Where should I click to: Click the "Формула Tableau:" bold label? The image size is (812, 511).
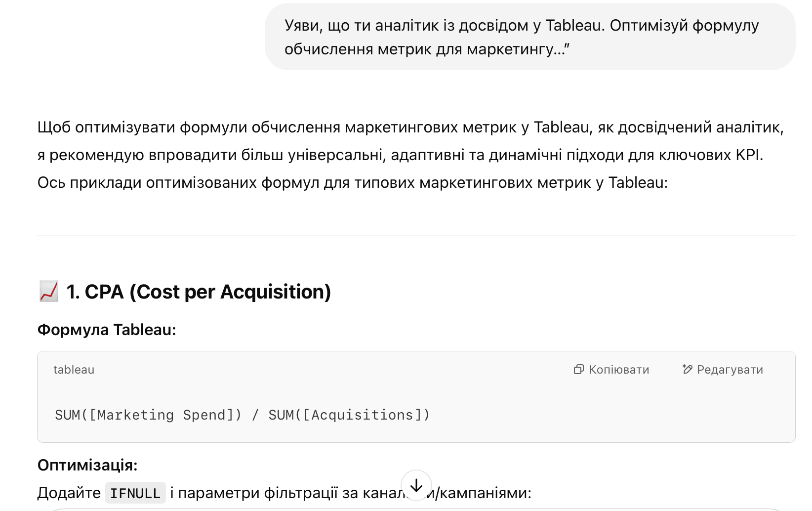[x=107, y=330]
